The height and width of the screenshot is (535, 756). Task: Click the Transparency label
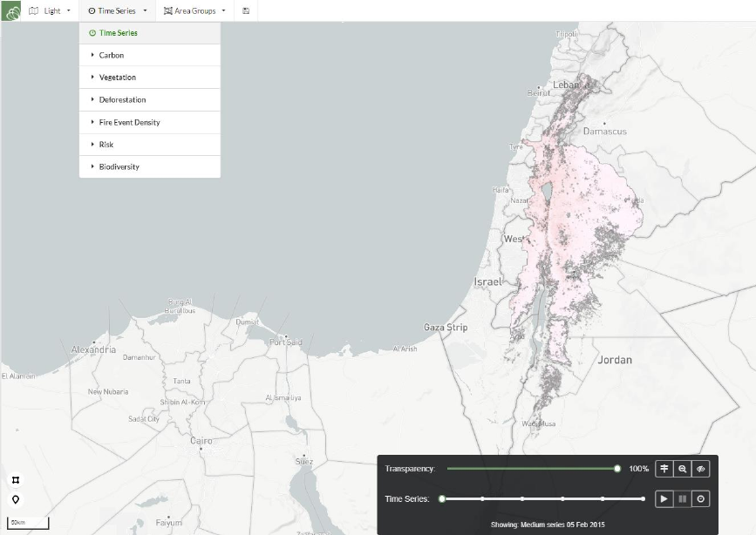tap(410, 469)
